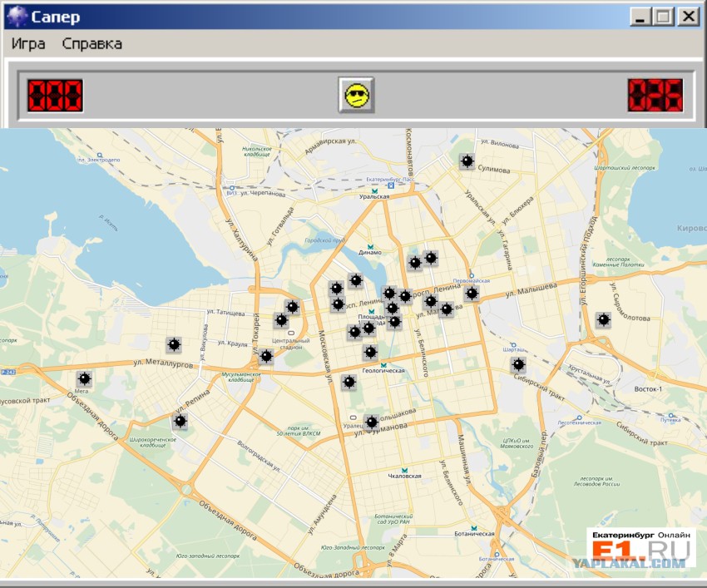Click the Екатеринбург-Пасс railway station icon
Image resolution: width=707 pixels, height=588 pixels.
coord(391,185)
